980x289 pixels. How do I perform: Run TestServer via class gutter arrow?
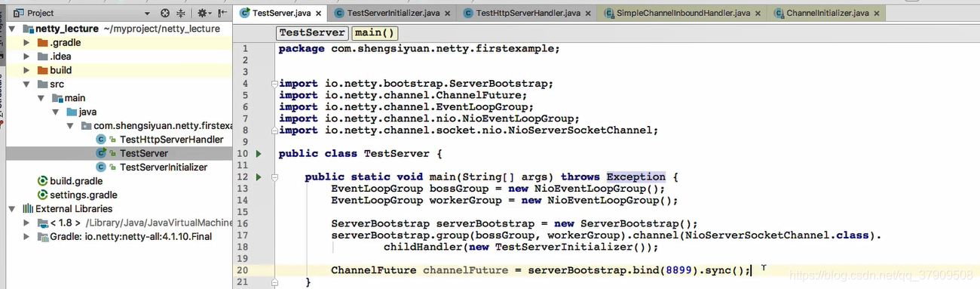click(259, 154)
